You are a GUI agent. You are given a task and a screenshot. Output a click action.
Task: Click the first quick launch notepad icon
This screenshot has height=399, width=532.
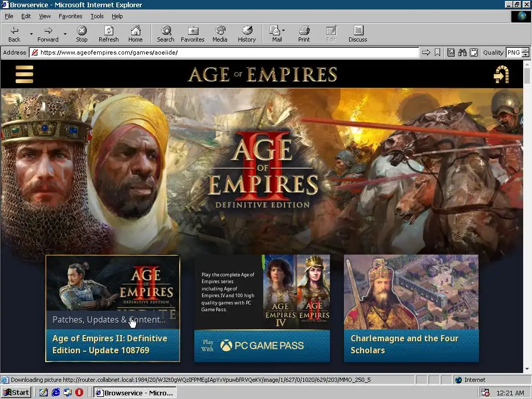tap(44, 393)
